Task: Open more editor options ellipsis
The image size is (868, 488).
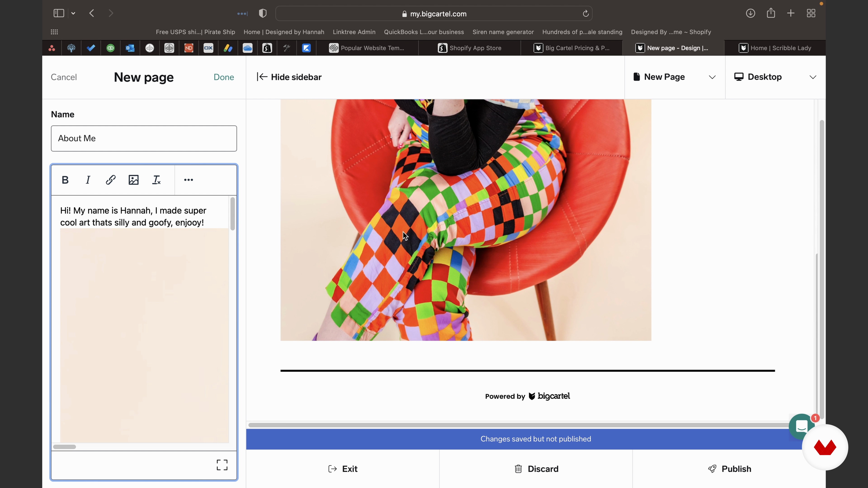Action: click(188, 180)
